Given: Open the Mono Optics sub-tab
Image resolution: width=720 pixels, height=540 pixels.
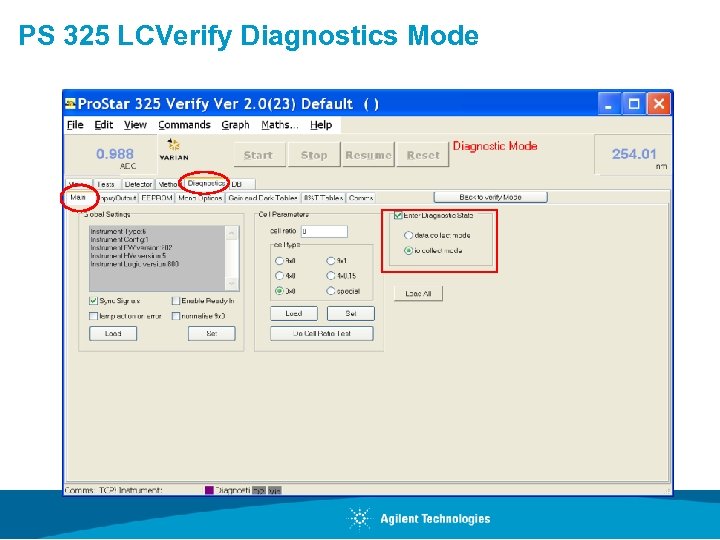Looking at the screenshot, I should [200, 198].
